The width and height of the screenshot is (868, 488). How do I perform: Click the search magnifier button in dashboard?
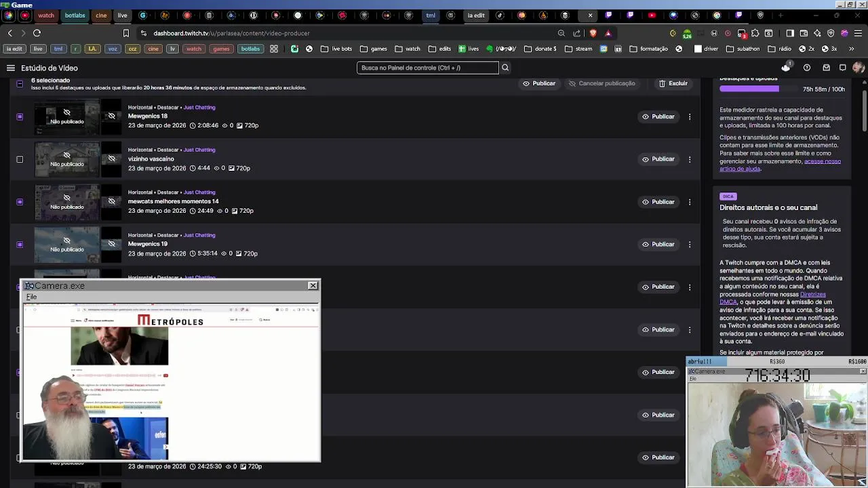pos(505,68)
